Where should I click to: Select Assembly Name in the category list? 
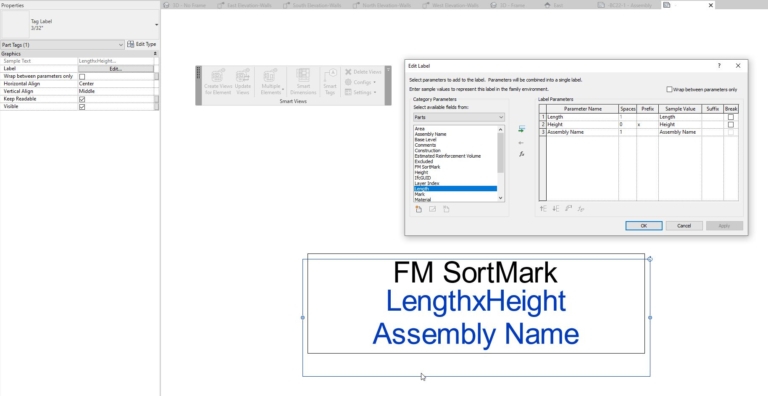click(x=430, y=134)
